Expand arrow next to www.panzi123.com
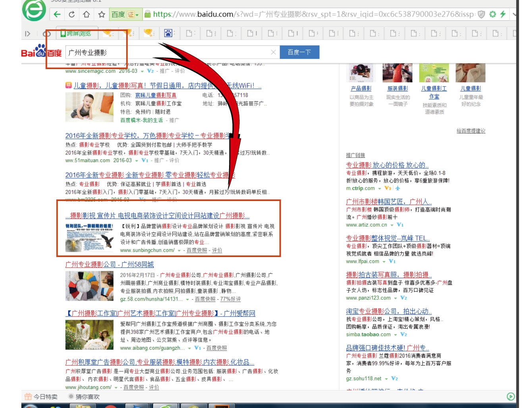 tap(395, 298)
